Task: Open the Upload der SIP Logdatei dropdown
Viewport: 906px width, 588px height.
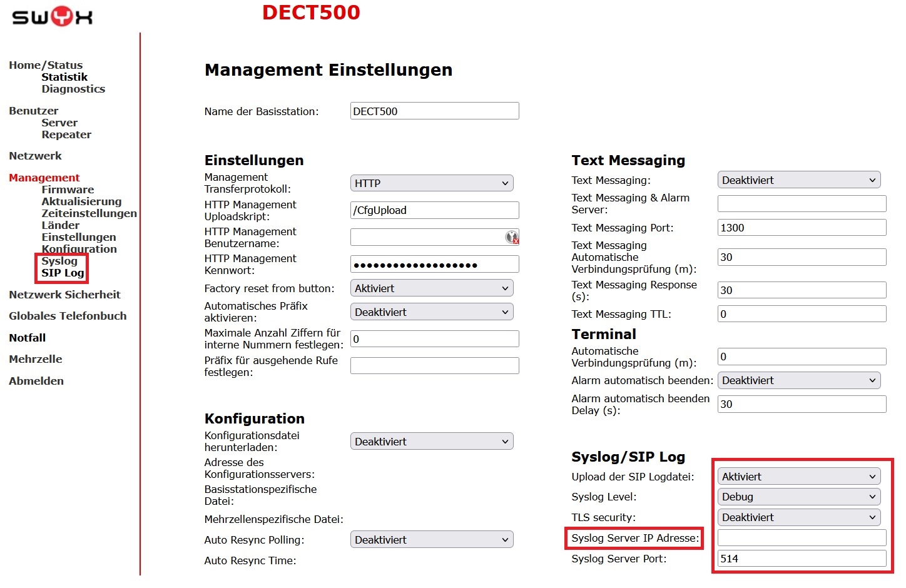Action: point(798,475)
